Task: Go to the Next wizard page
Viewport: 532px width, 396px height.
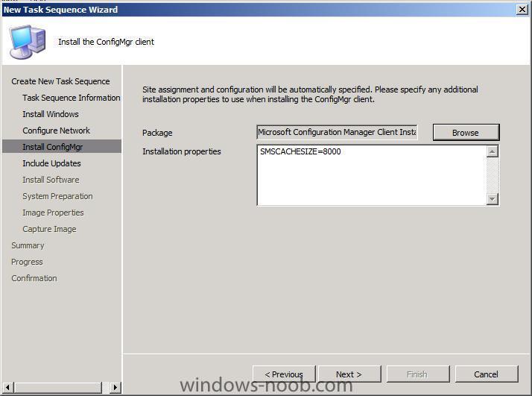Action: tap(349, 374)
